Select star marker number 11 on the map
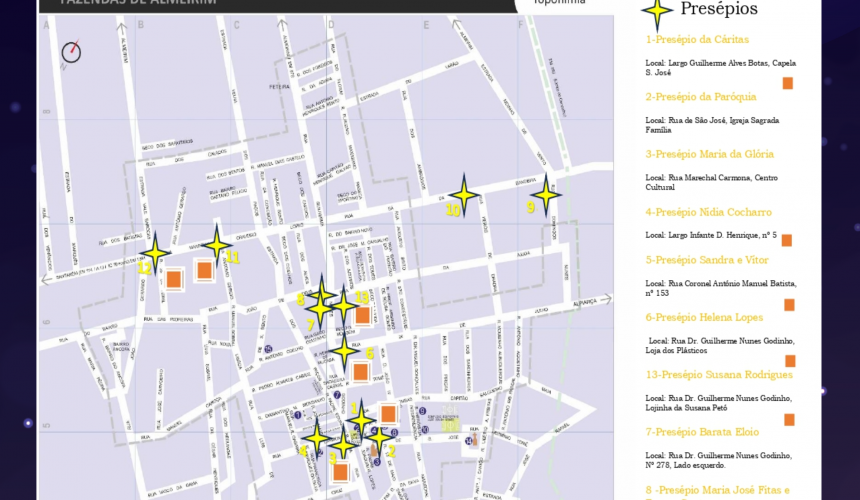 click(x=216, y=244)
